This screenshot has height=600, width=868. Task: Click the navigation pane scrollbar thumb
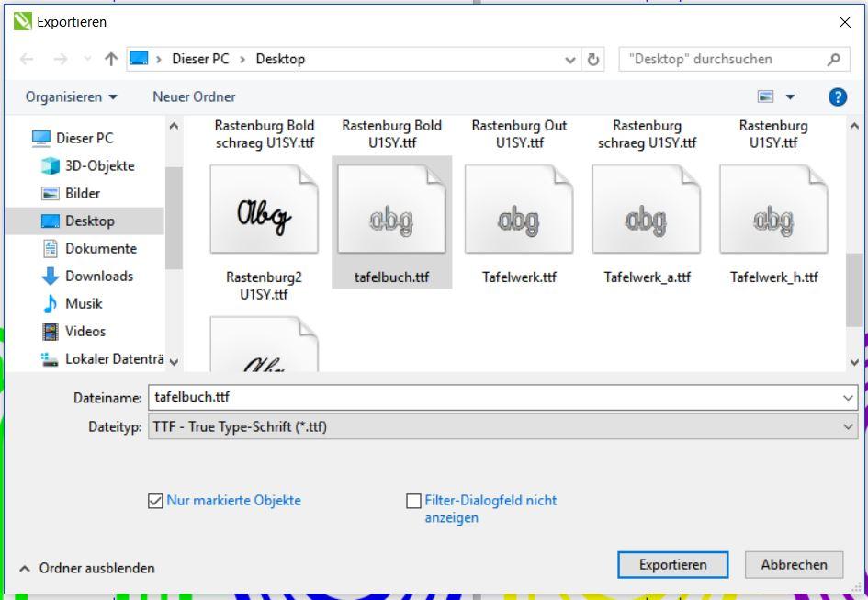pos(174,218)
